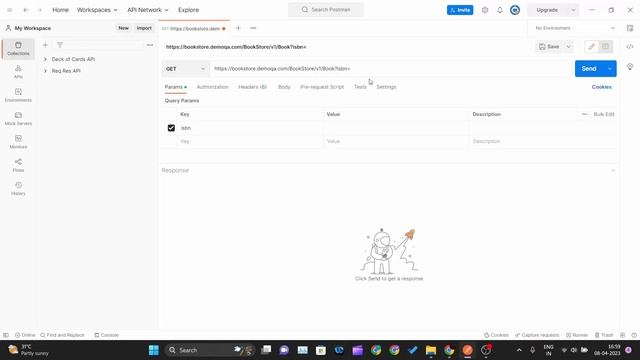Open the Send button dropdown arrow
This screenshot has height=360, width=640.
coord(609,69)
